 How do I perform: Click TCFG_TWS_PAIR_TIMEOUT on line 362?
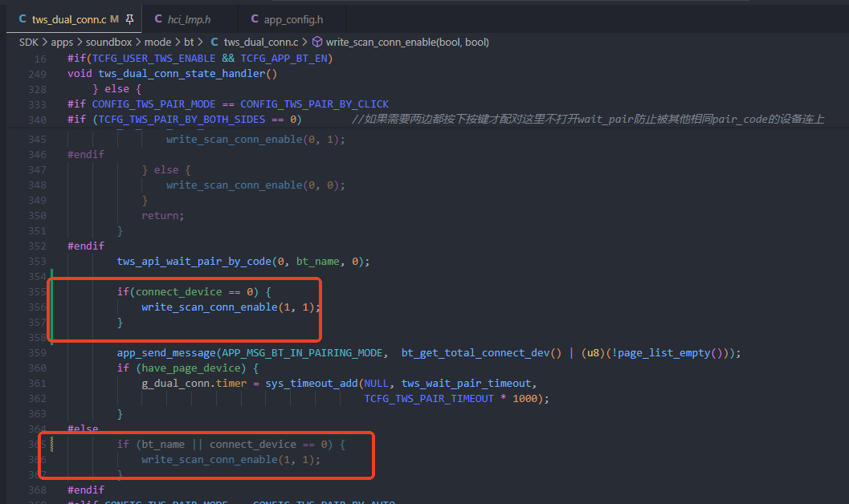(429, 399)
